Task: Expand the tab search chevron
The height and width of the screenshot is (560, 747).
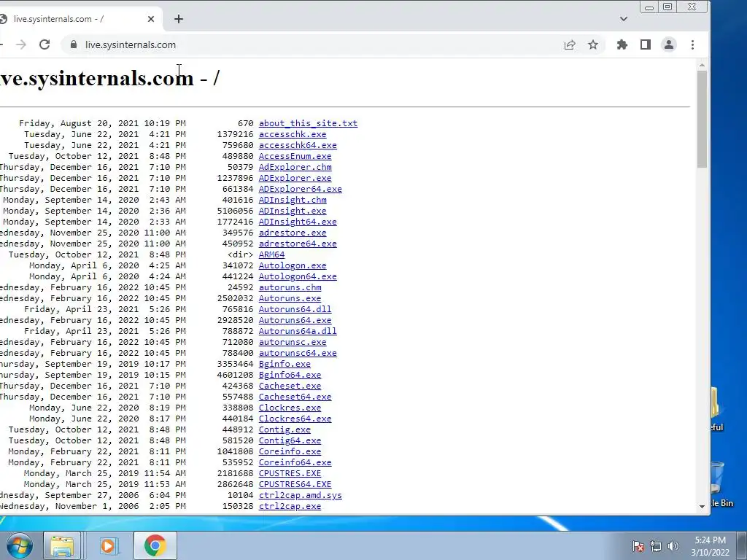Action: (x=624, y=19)
